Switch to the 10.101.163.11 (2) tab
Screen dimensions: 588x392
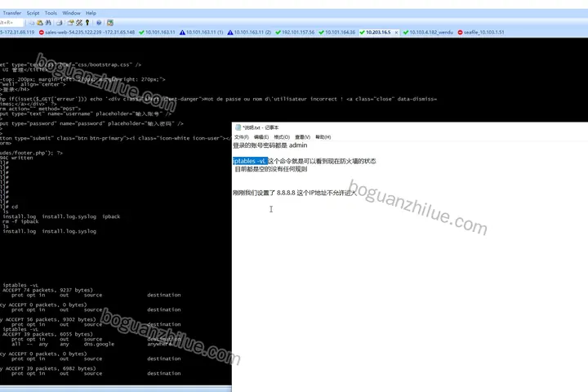(249, 33)
